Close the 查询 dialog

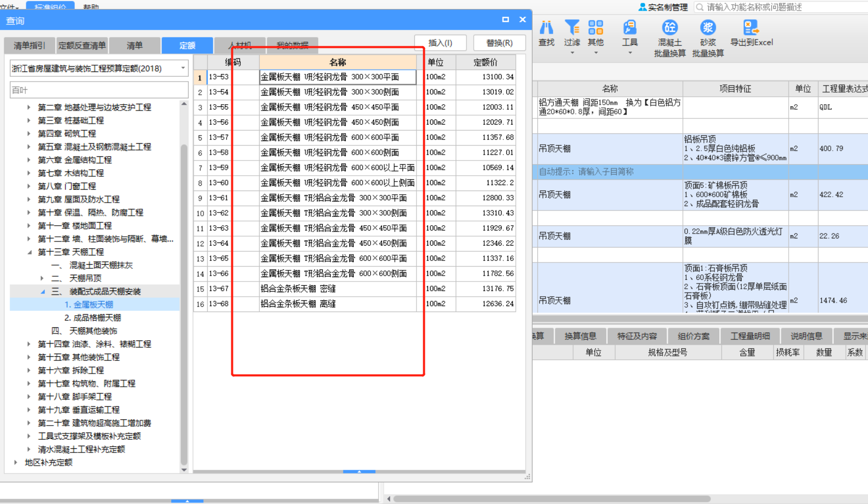point(523,19)
